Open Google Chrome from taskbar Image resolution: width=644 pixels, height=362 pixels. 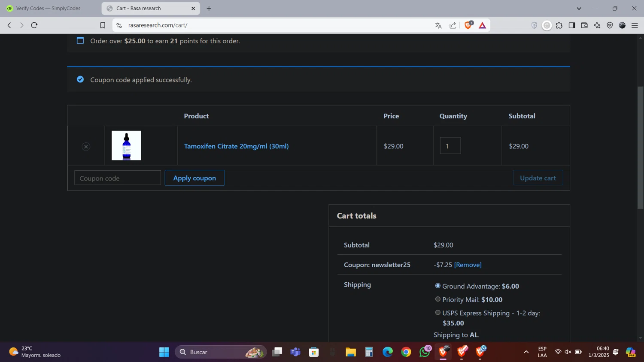(x=406, y=352)
